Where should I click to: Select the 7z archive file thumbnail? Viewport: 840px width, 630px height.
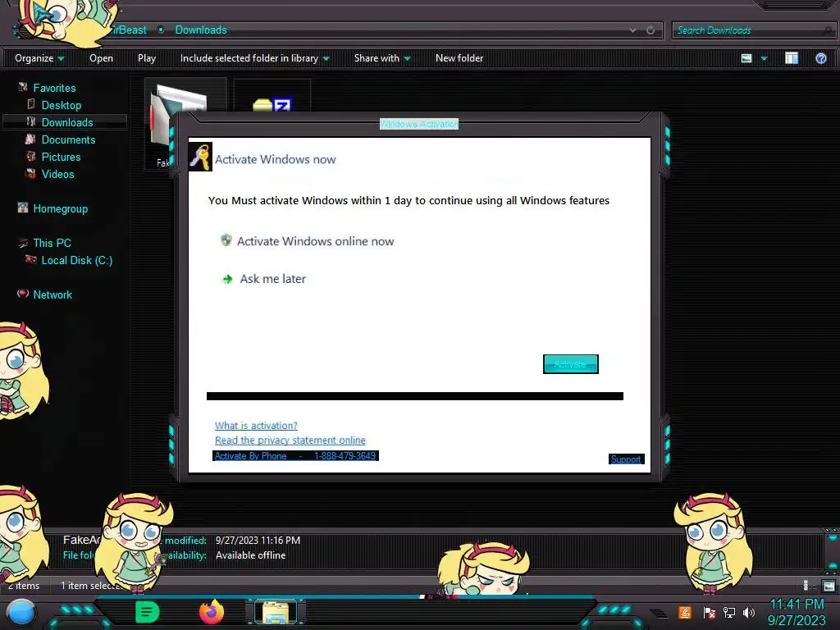272,95
